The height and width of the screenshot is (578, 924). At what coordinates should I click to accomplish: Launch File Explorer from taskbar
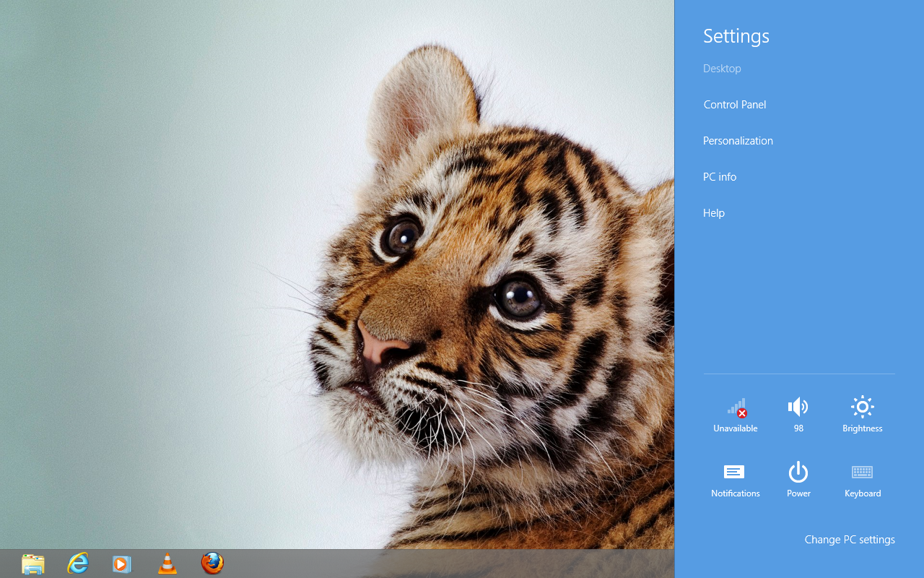tap(33, 564)
